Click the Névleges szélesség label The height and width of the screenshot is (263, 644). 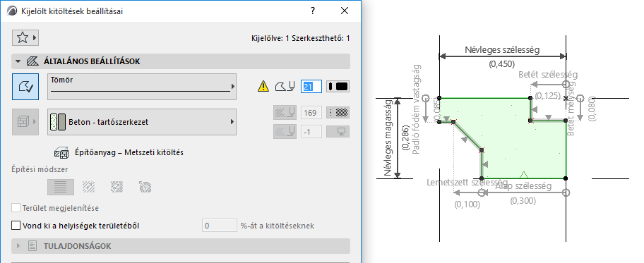pyautogui.click(x=502, y=50)
